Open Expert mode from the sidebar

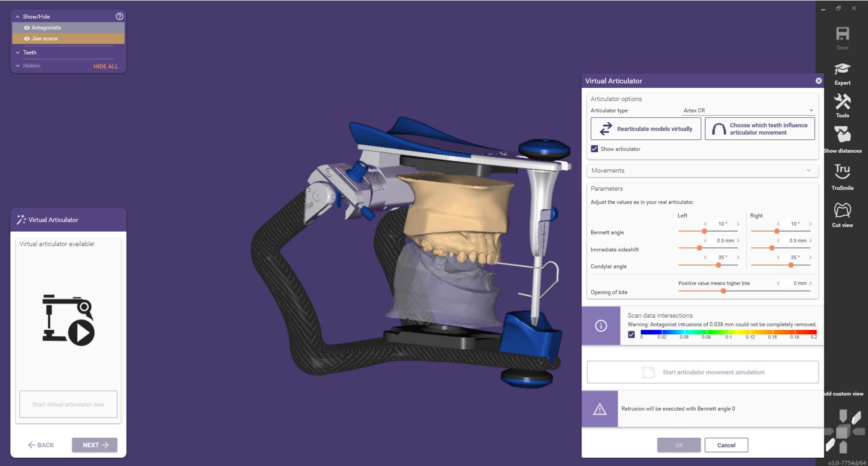[842, 69]
